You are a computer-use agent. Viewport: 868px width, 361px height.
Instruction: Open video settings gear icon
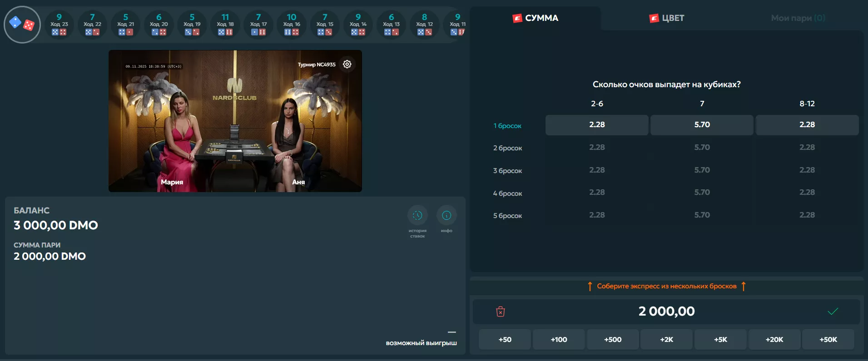(x=347, y=64)
